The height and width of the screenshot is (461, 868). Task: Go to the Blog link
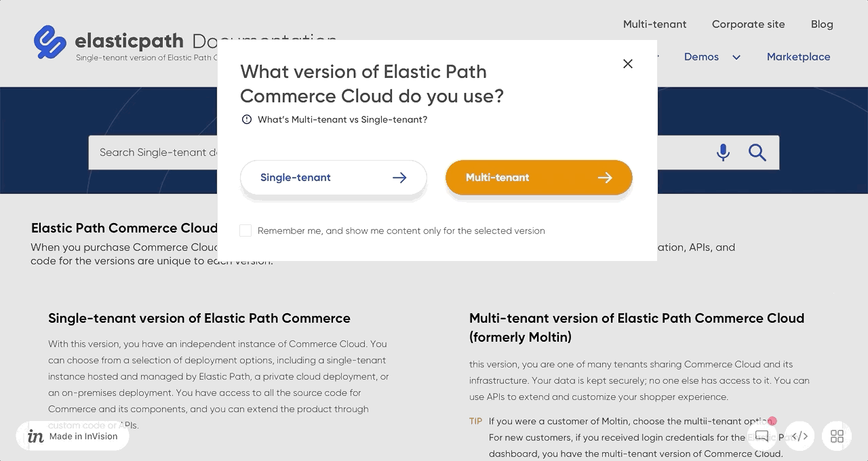[822, 24]
